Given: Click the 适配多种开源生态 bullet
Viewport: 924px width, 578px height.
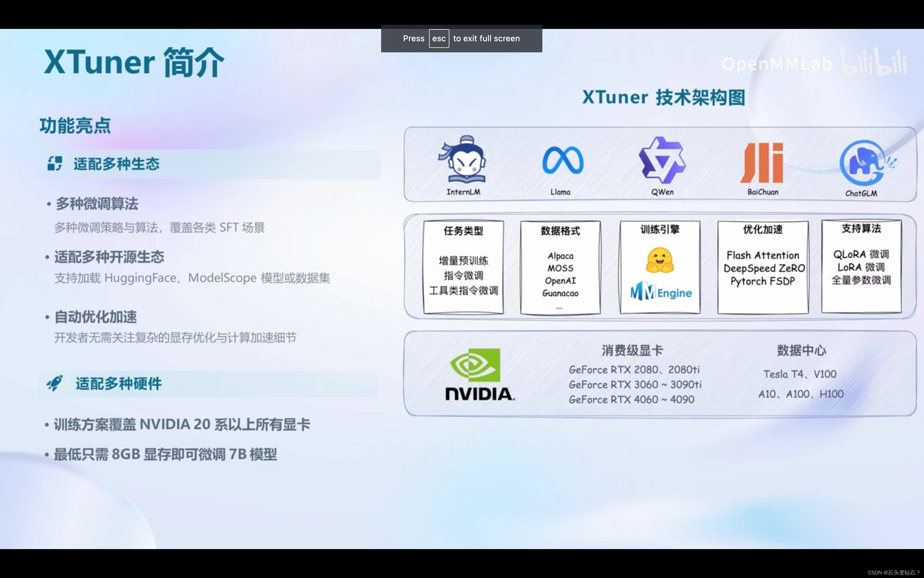Looking at the screenshot, I should (x=109, y=257).
